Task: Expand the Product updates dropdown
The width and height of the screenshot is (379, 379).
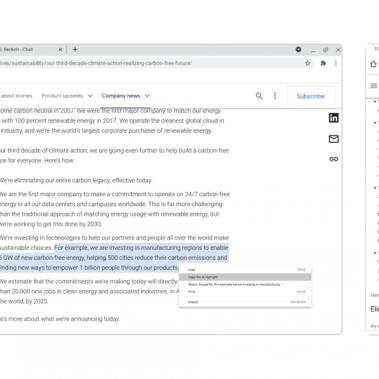Action: tap(67, 96)
